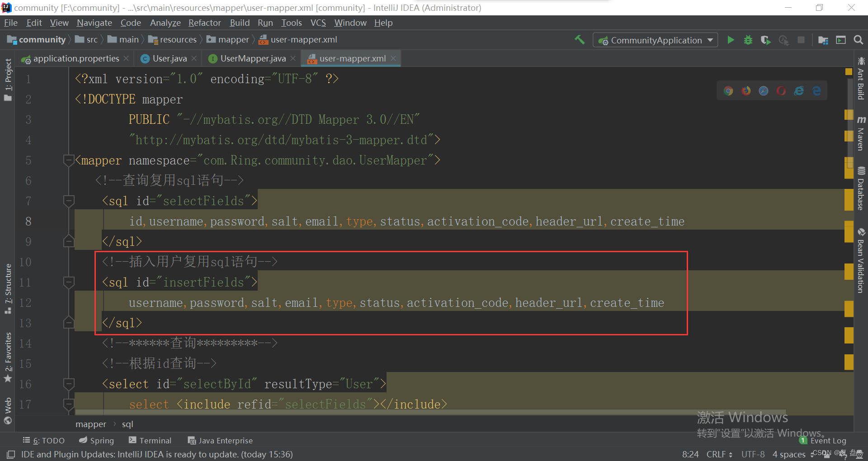Click the mapper folder breadcrumb
The image size is (868, 461).
pyautogui.click(x=228, y=40)
